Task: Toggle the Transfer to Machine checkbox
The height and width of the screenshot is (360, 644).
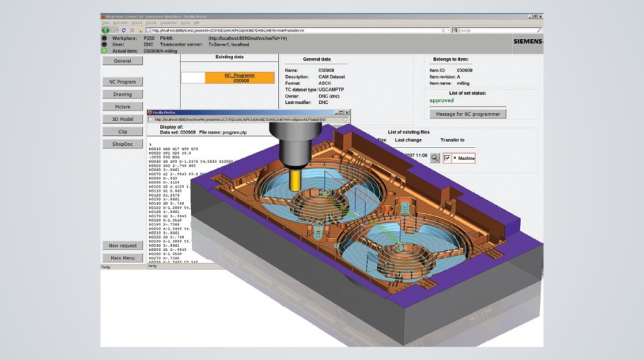Action: click(x=447, y=158)
